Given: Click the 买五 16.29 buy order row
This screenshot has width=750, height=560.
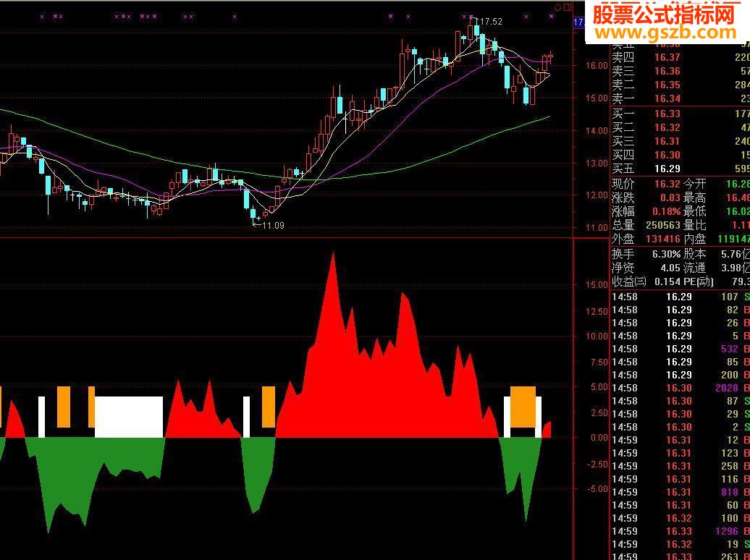Looking at the screenshot, I should pyautogui.click(x=681, y=169).
